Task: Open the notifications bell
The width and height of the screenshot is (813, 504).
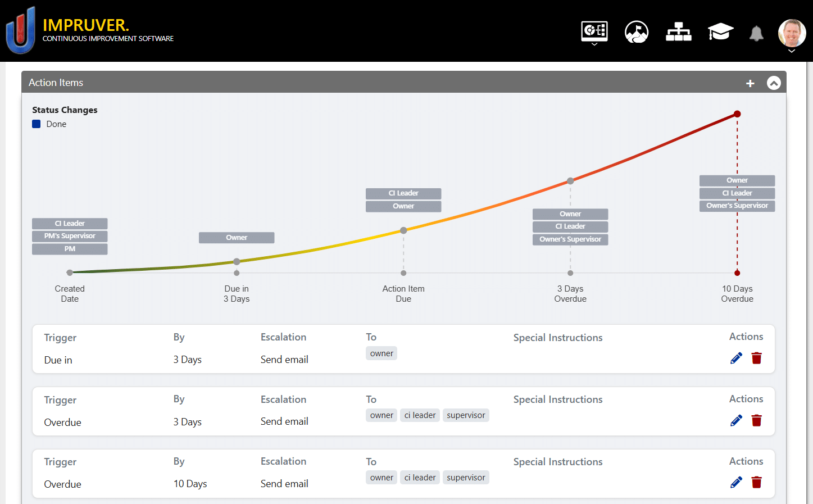Action: click(x=756, y=34)
